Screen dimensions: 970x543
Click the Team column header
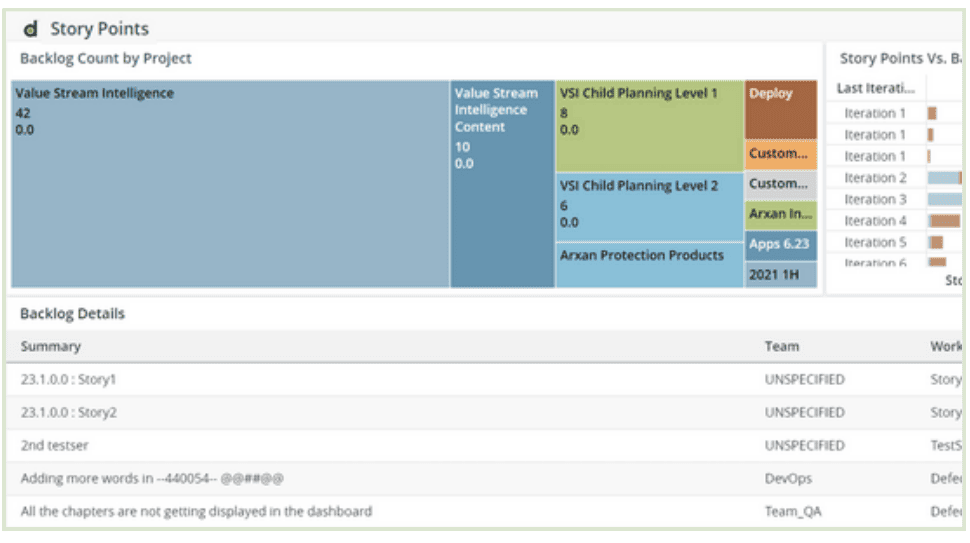point(781,346)
